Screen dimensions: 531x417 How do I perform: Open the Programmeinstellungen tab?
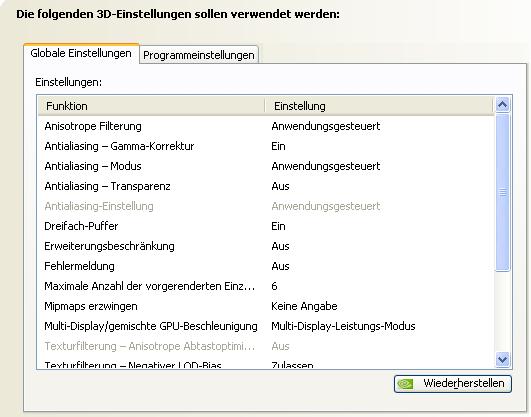click(199, 55)
